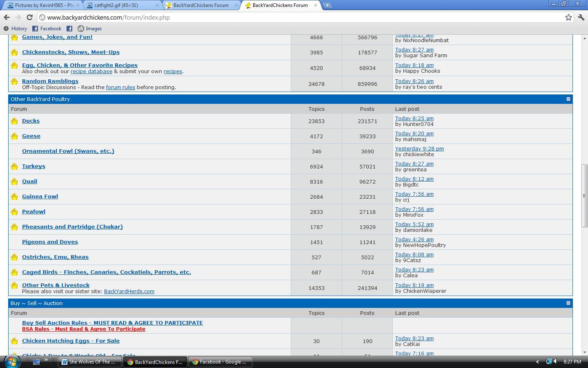Collapse the Buy ~ Sell ~ Auction section
This screenshot has width=588, height=368.
568,303
